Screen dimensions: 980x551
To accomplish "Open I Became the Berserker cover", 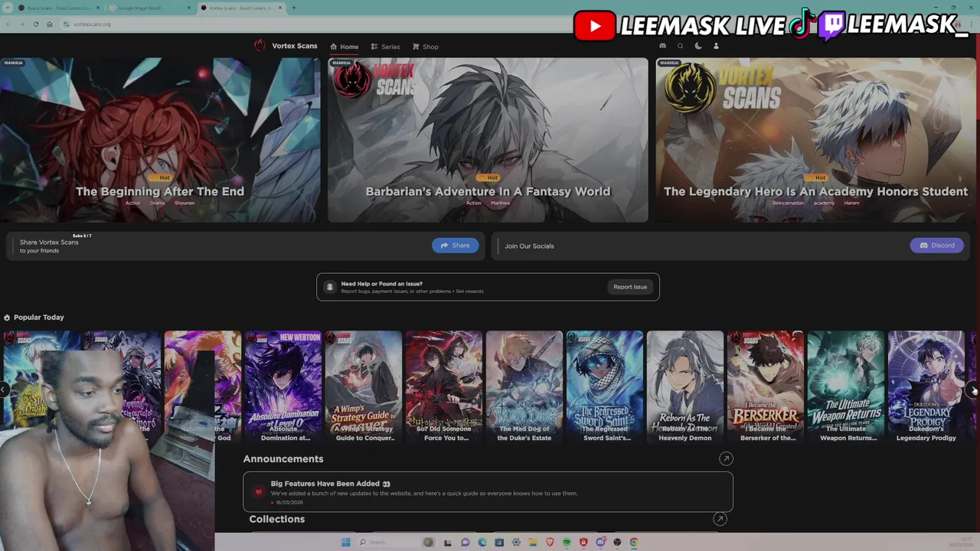I will (x=766, y=386).
